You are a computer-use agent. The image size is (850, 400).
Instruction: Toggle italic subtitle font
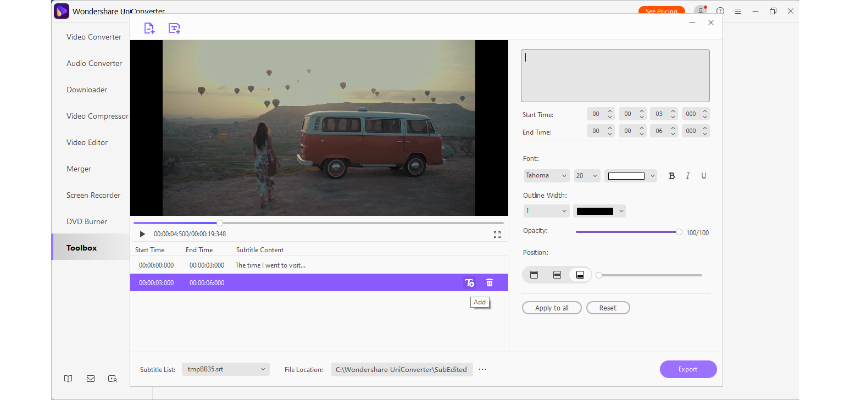(688, 176)
